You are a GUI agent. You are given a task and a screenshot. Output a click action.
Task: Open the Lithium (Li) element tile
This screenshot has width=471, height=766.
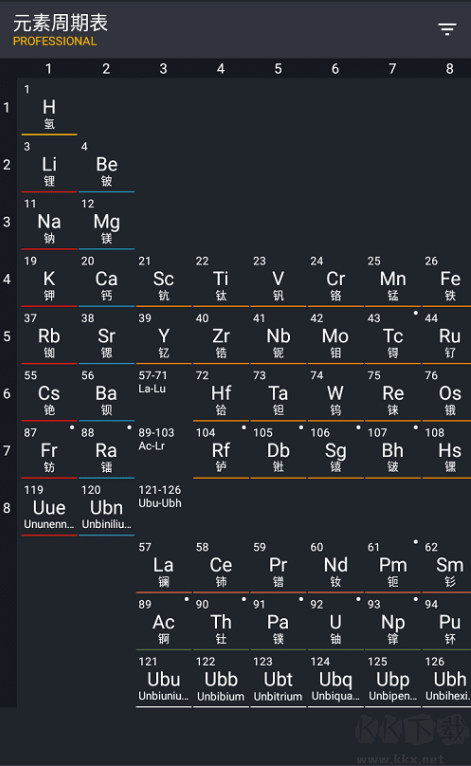[x=49, y=165]
